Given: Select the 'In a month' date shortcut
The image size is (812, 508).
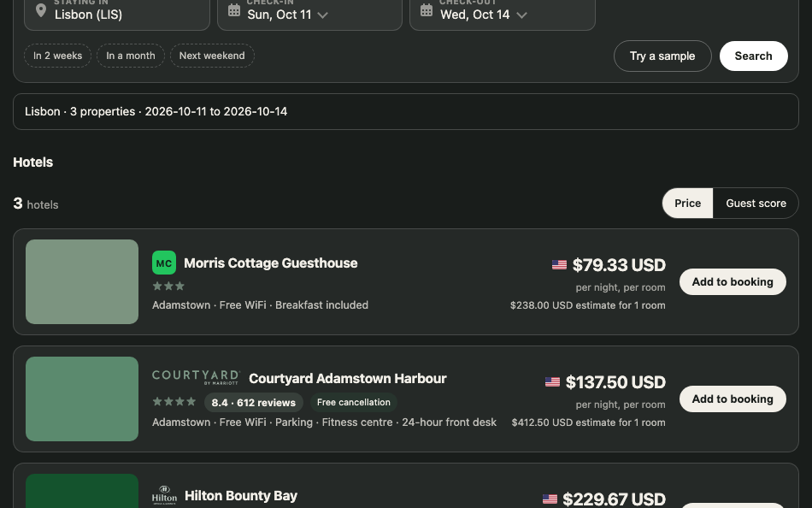Looking at the screenshot, I should point(131,56).
